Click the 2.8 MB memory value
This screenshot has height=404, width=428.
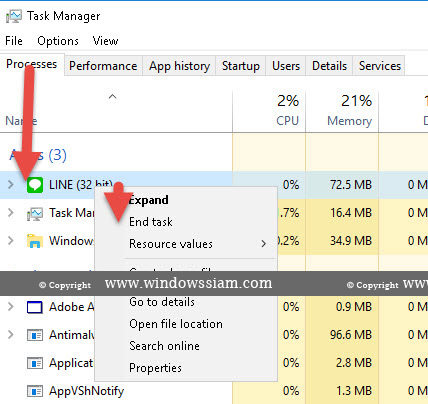click(354, 363)
